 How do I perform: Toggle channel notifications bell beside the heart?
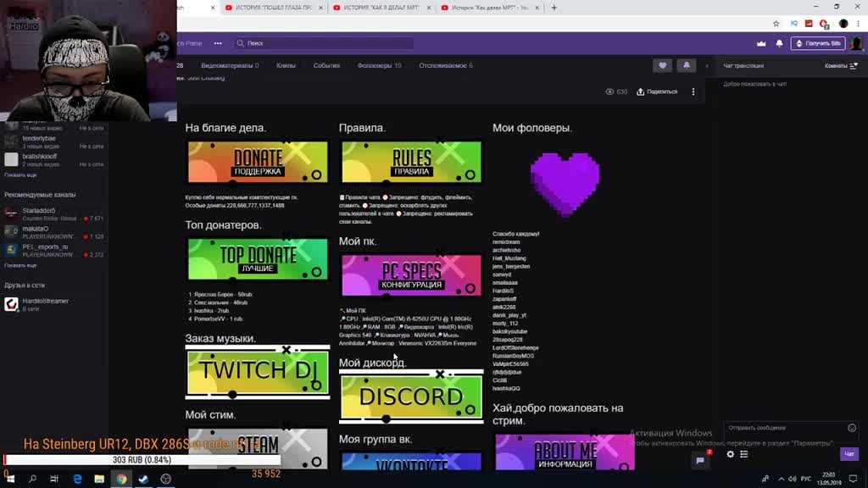687,65
